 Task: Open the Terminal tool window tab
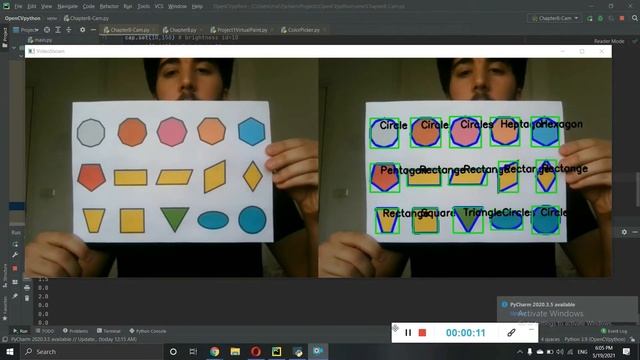[109, 331]
